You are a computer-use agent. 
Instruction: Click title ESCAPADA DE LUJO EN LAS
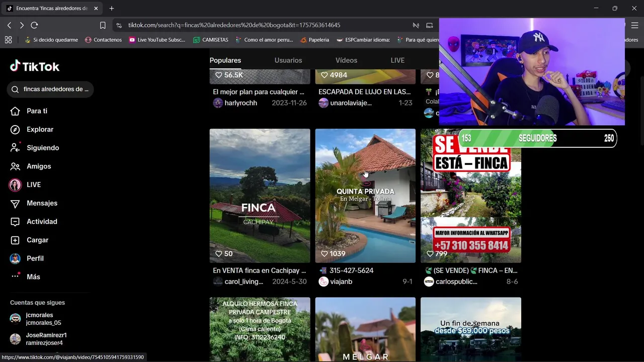click(x=365, y=92)
